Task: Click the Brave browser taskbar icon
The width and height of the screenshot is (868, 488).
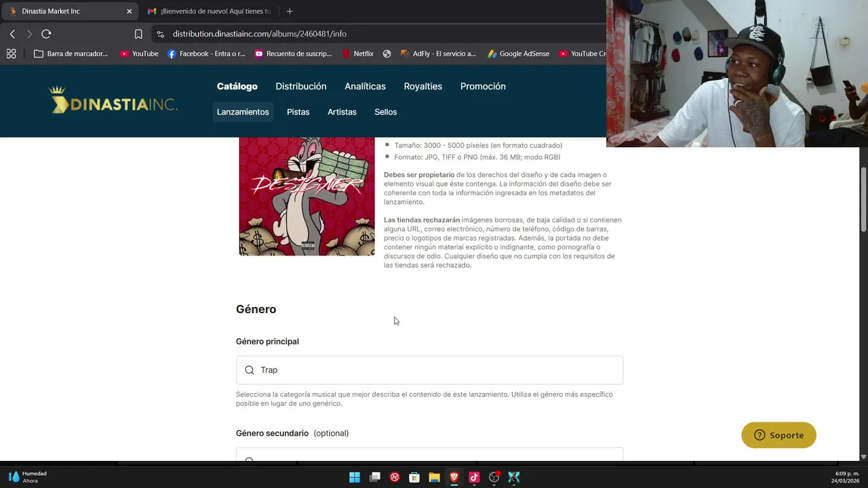Action: click(454, 477)
